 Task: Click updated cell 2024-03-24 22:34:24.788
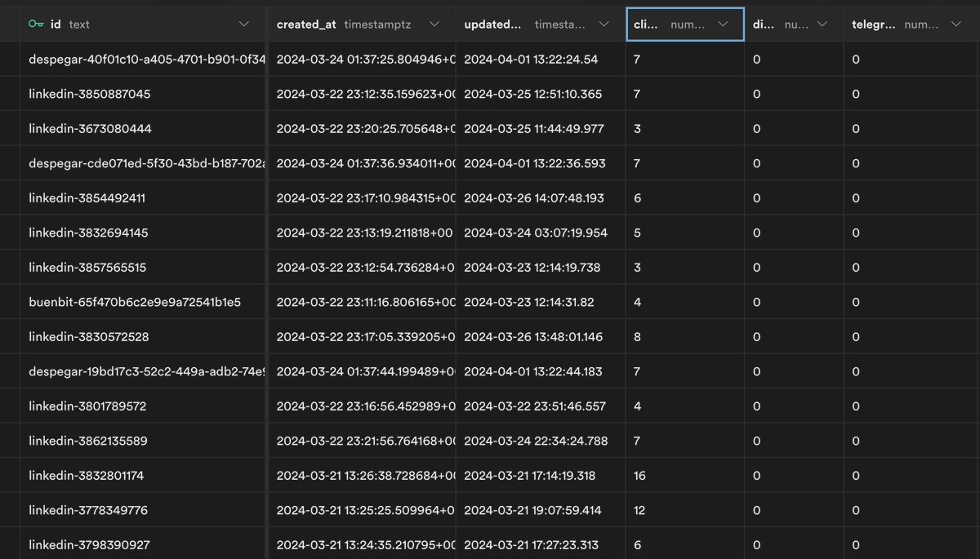[541, 441]
